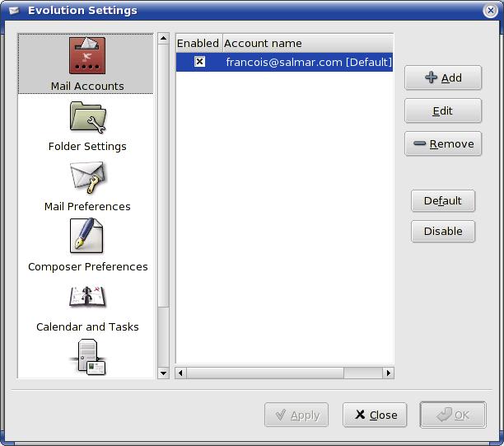Set the account as Default

(x=443, y=201)
